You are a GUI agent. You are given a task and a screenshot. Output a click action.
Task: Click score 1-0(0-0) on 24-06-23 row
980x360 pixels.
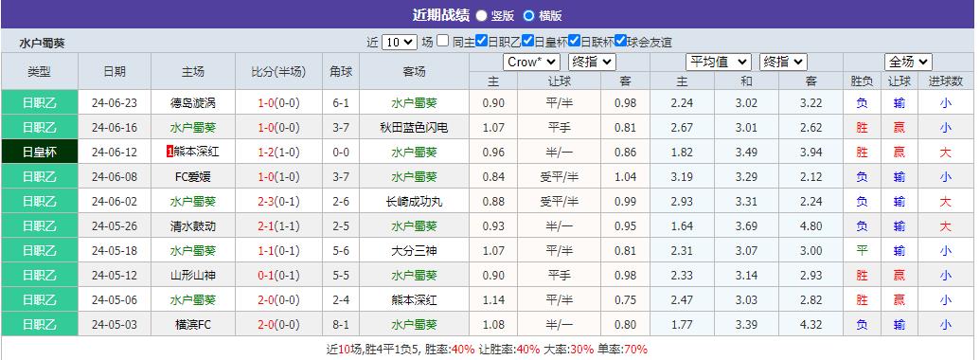278,103
